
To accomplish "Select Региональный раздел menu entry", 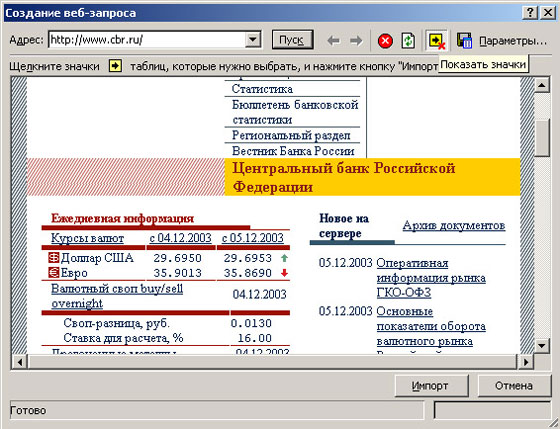I will pos(291,135).
